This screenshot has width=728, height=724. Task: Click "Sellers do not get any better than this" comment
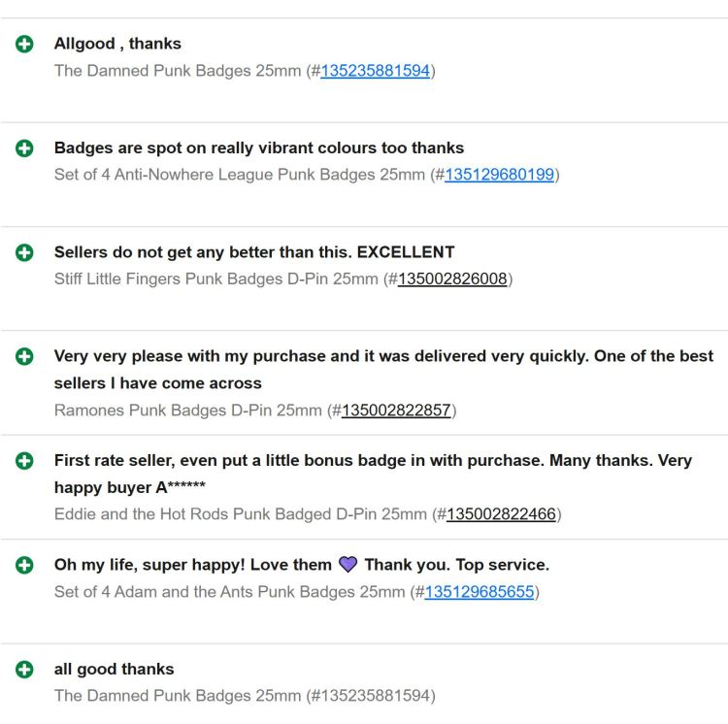tap(254, 252)
